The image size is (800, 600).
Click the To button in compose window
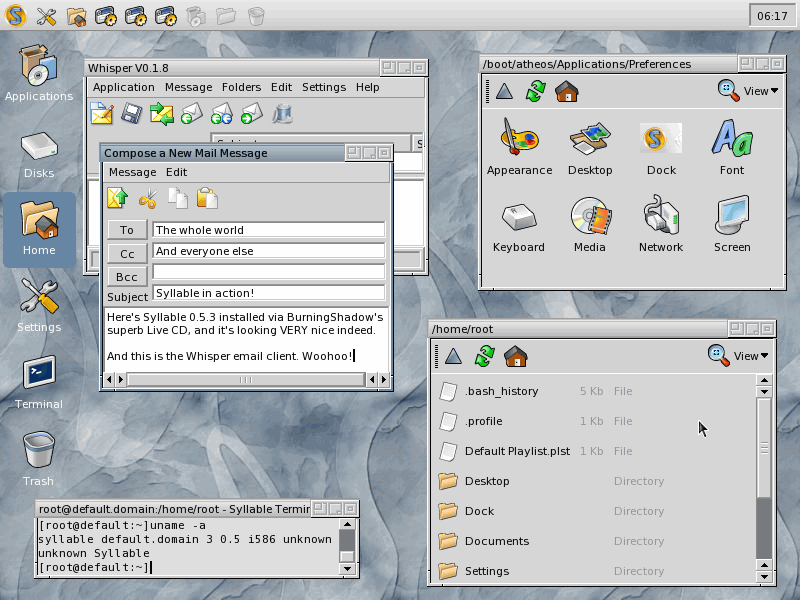click(127, 230)
